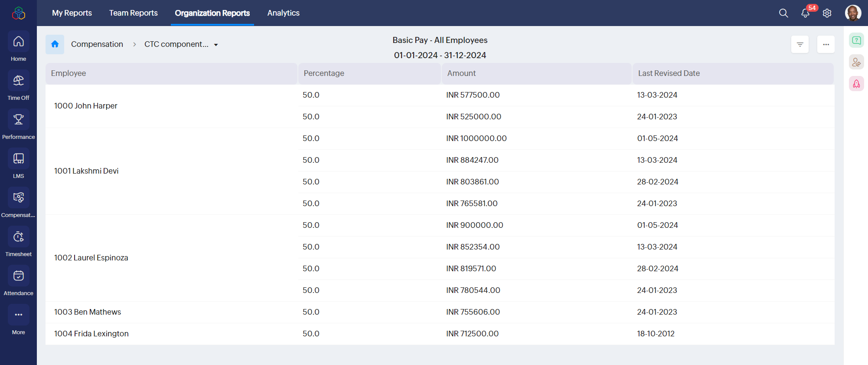868x365 pixels.
Task: Select employee 1002 Laurel Espinoza
Action: click(x=91, y=258)
